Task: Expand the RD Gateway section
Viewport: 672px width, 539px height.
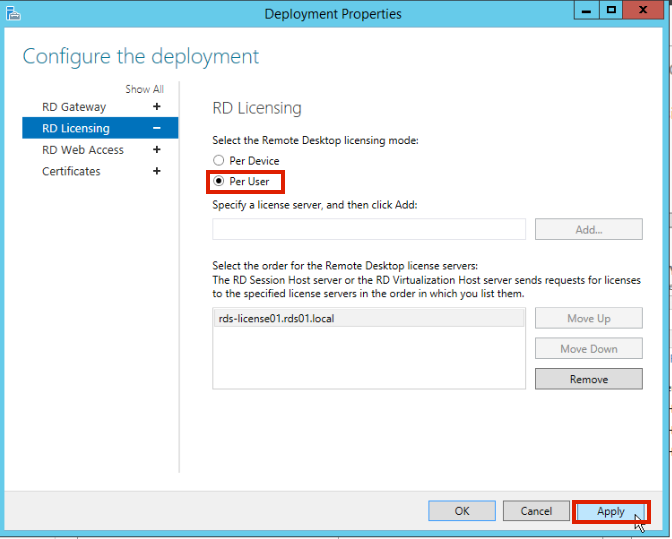Action: (157, 107)
